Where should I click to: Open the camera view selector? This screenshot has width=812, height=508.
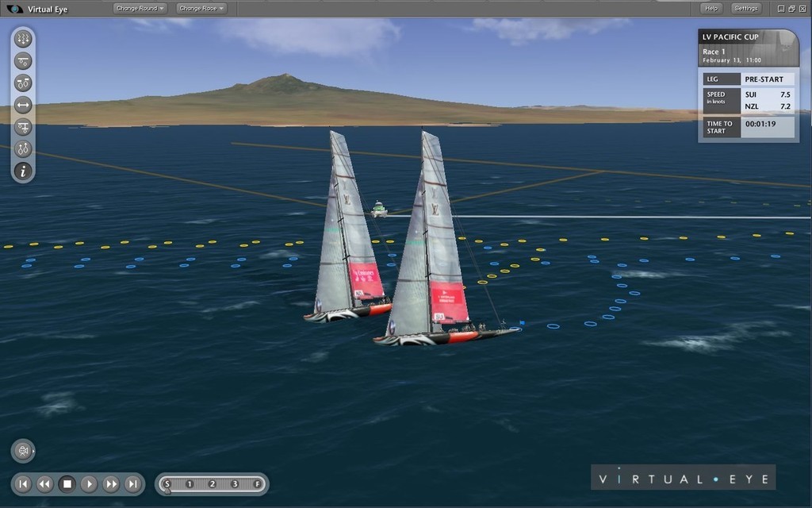coord(23,451)
